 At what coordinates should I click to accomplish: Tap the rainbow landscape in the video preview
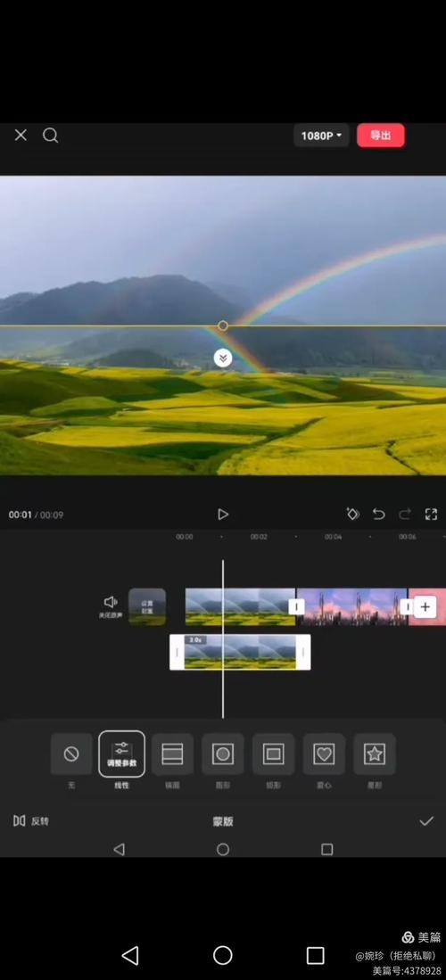tap(223, 325)
